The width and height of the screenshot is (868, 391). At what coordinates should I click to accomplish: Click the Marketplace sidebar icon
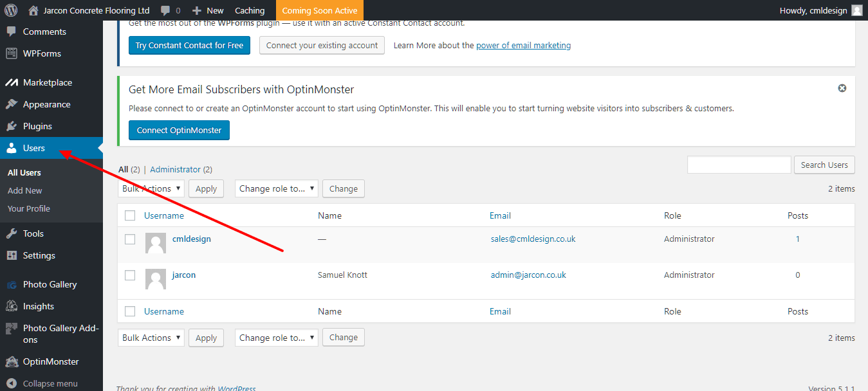tap(12, 82)
